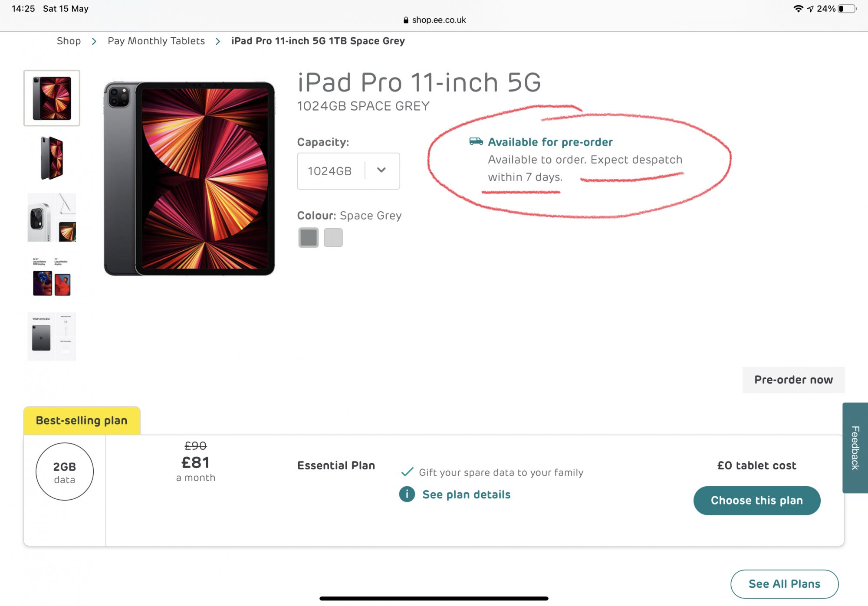Open See plan details link
This screenshot has height=606, width=868.
click(x=466, y=495)
